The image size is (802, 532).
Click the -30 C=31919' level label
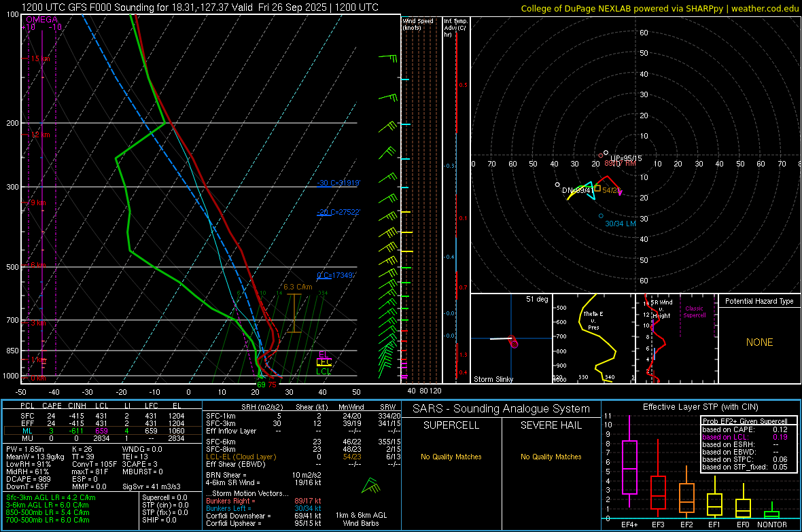(338, 183)
